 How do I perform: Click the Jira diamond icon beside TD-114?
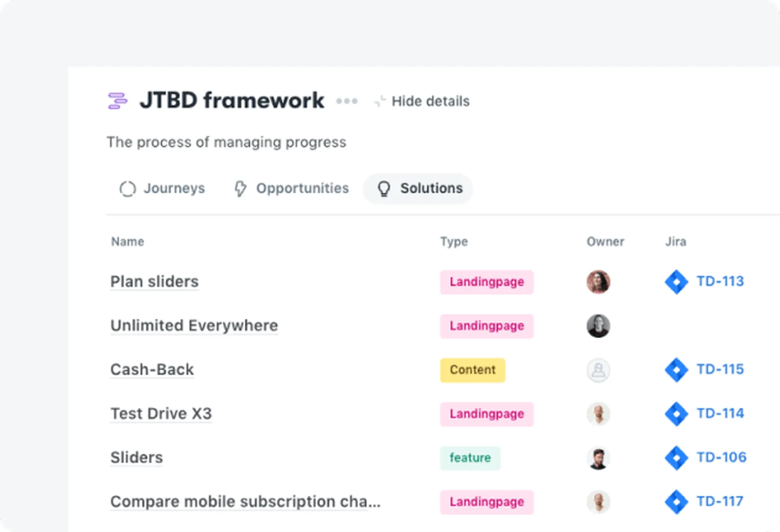(x=676, y=414)
